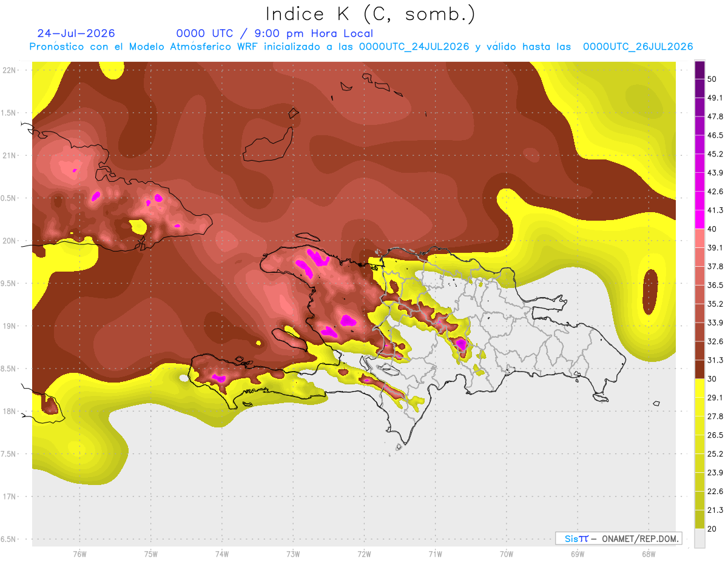Click the "18N" latitude label

point(10,411)
